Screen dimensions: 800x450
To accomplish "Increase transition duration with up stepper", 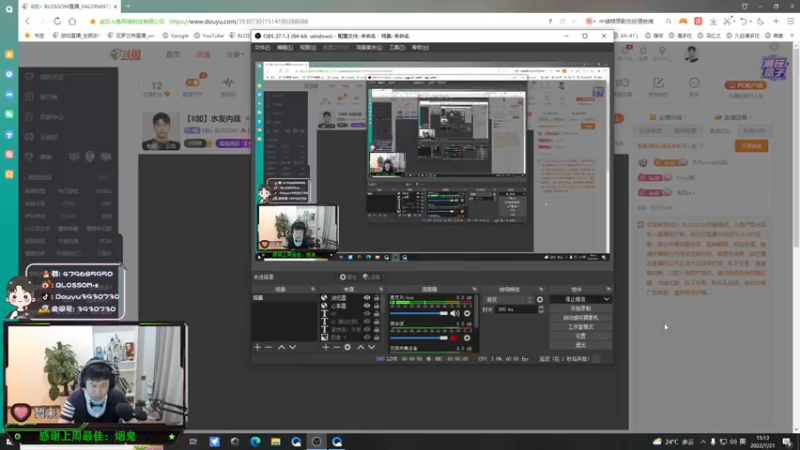I will 541,307.
